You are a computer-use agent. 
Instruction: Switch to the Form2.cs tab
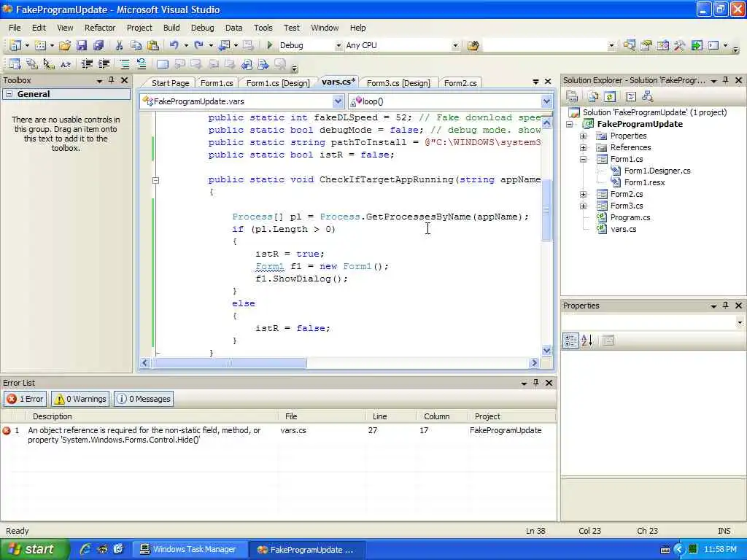click(460, 83)
